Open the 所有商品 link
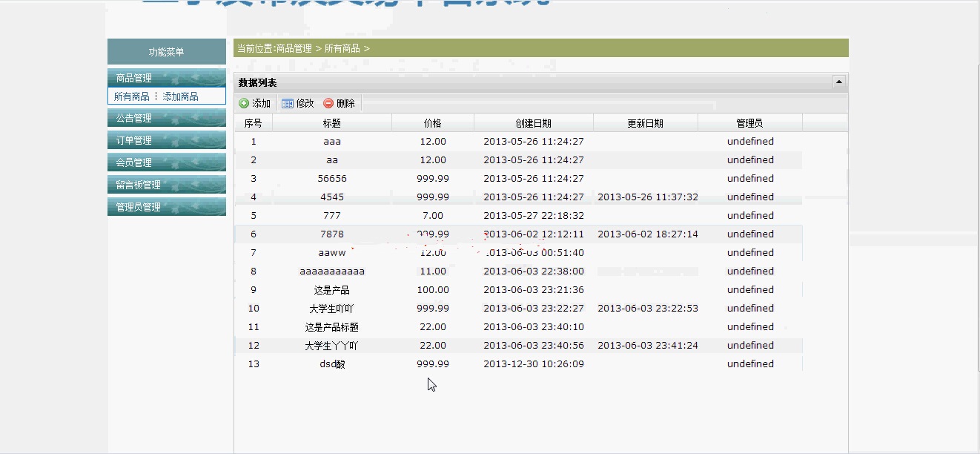This screenshot has height=454, width=980. tap(131, 96)
